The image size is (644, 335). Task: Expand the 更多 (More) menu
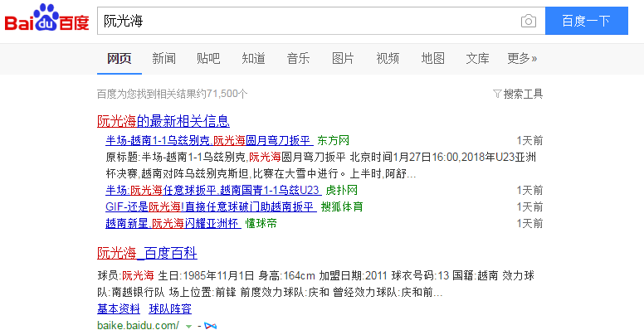(522, 58)
